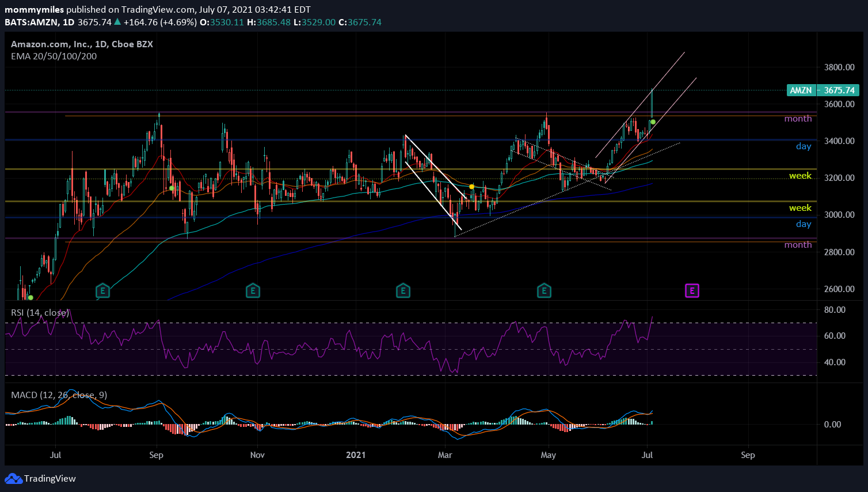Click the month label just below 3600.00

tap(798, 119)
